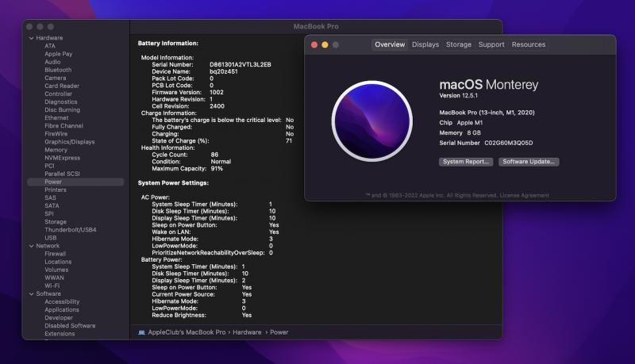
Task: Select Diagnostics in the sidebar
Action: 61,102
